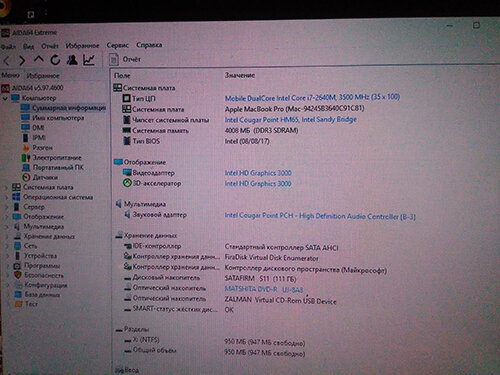Click the 3D-акселератор Xbox-style icon
Screen dimensions: 500x375
(x=127, y=183)
